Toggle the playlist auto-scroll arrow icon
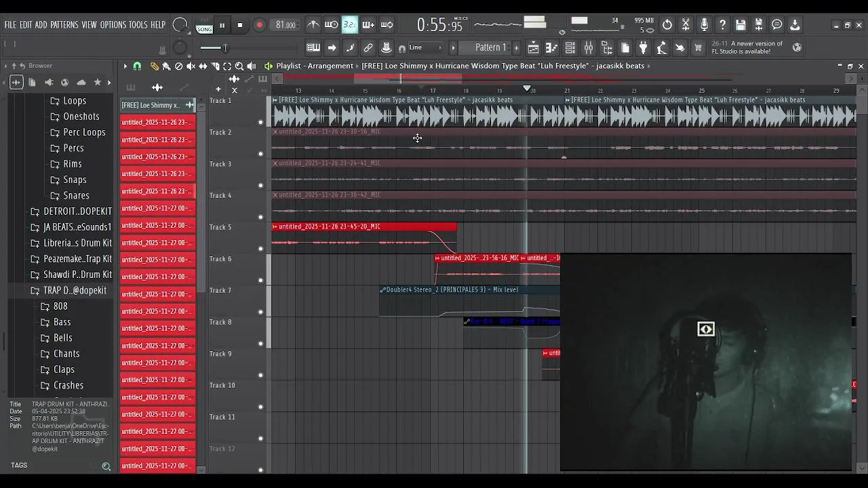This screenshot has height=488, width=868. 332,47
